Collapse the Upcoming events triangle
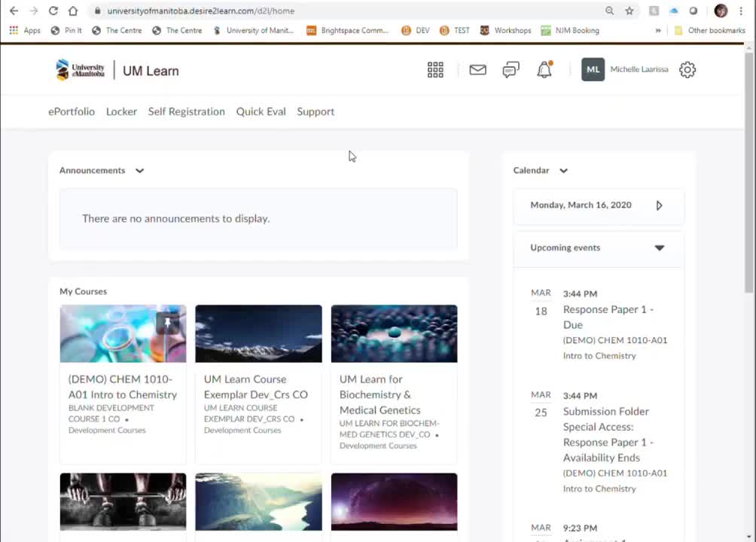This screenshot has width=756, height=542. coord(659,248)
